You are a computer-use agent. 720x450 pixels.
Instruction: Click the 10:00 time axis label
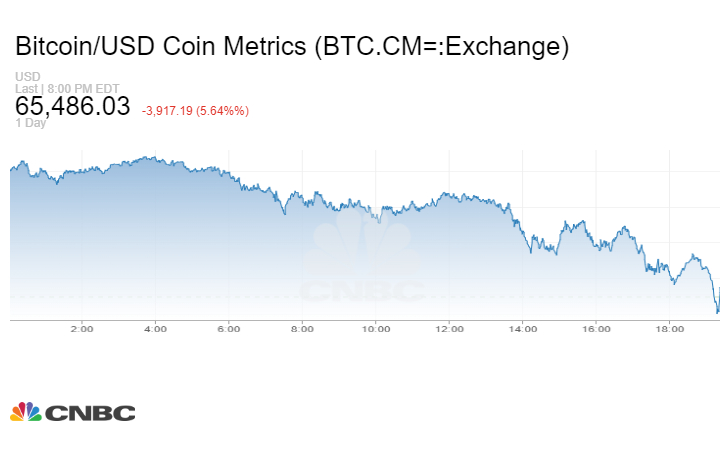(x=376, y=328)
